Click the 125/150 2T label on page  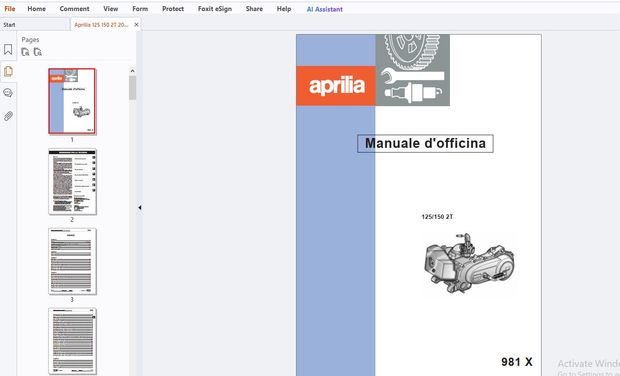437,217
